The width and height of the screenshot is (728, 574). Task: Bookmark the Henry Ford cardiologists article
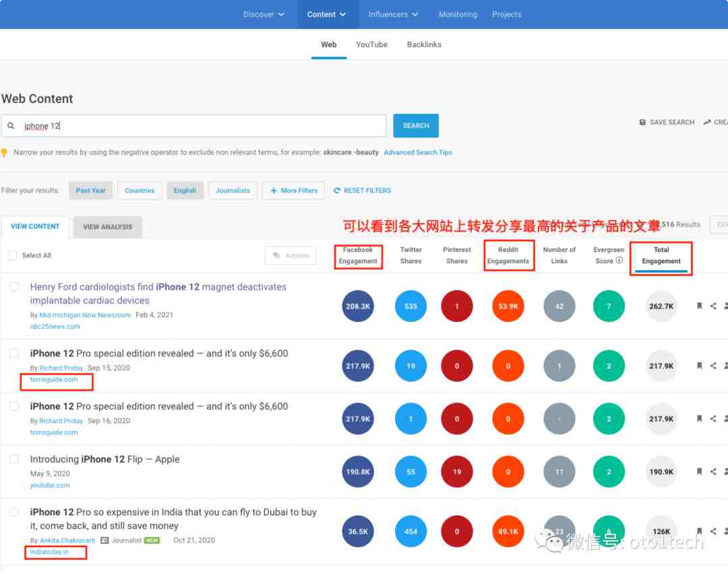[699, 306]
